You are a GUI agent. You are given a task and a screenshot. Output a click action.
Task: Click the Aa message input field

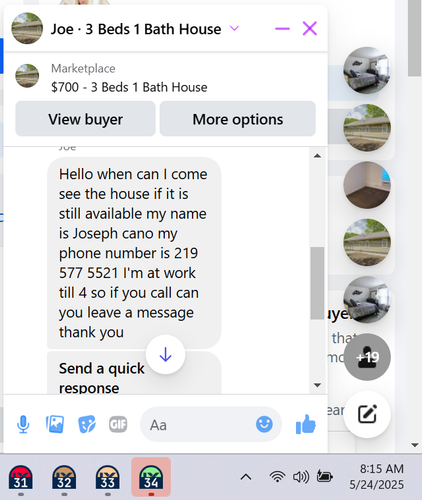(x=198, y=424)
